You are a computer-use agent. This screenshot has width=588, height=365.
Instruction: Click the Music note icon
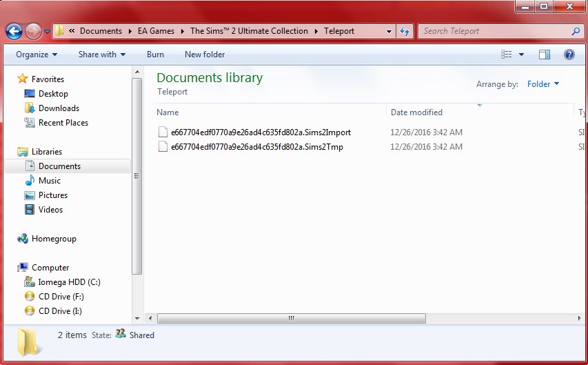[x=30, y=180]
